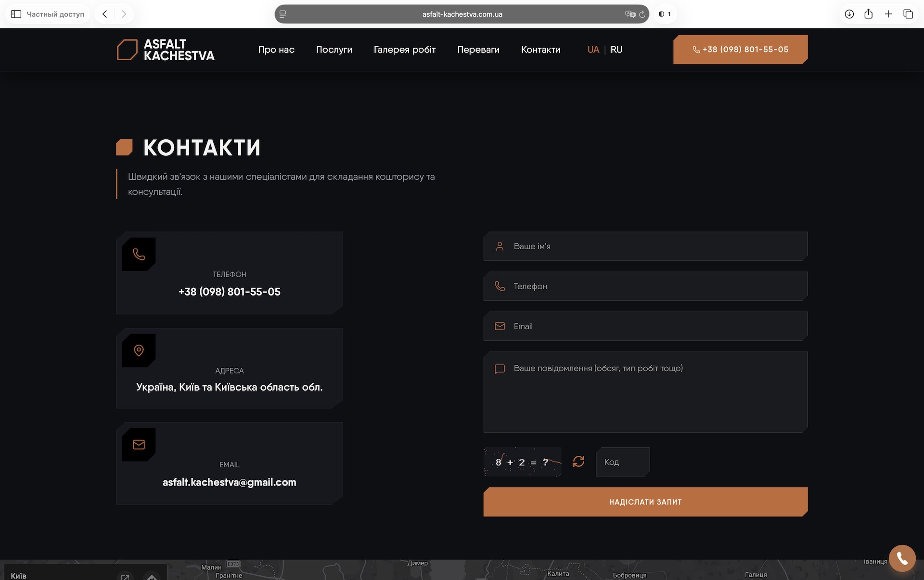Open the Share icon in Safari toolbar

coord(868,14)
